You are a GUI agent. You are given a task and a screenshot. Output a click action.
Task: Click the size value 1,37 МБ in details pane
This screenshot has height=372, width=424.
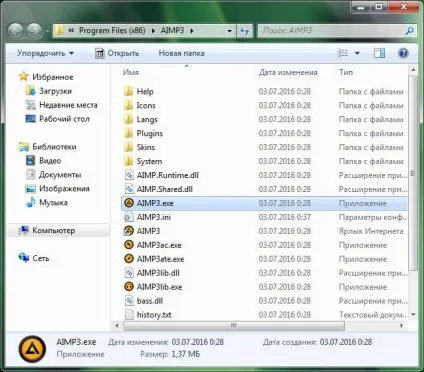(x=186, y=354)
